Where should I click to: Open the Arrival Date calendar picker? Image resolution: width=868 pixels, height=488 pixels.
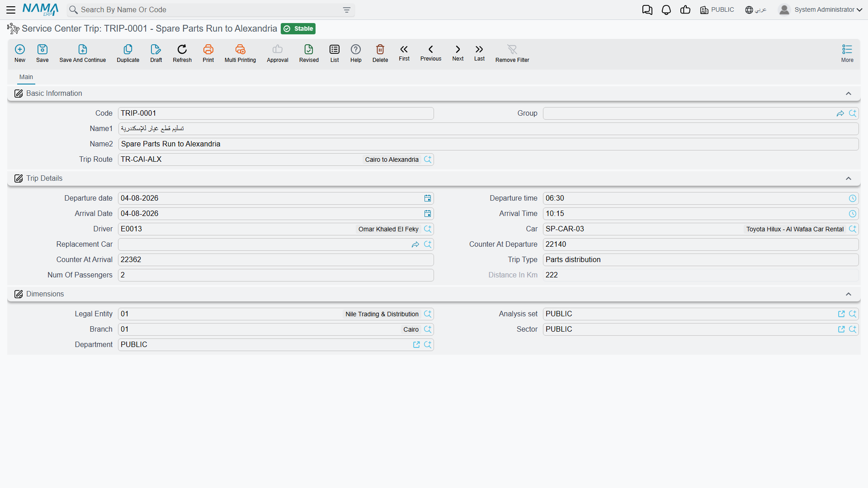click(x=428, y=214)
